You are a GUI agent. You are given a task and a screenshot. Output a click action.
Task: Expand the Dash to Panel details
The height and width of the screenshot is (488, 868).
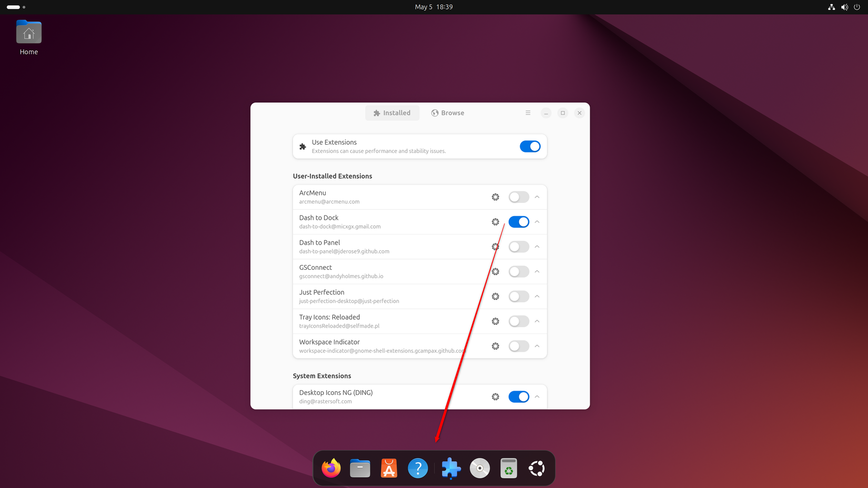point(537,246)
